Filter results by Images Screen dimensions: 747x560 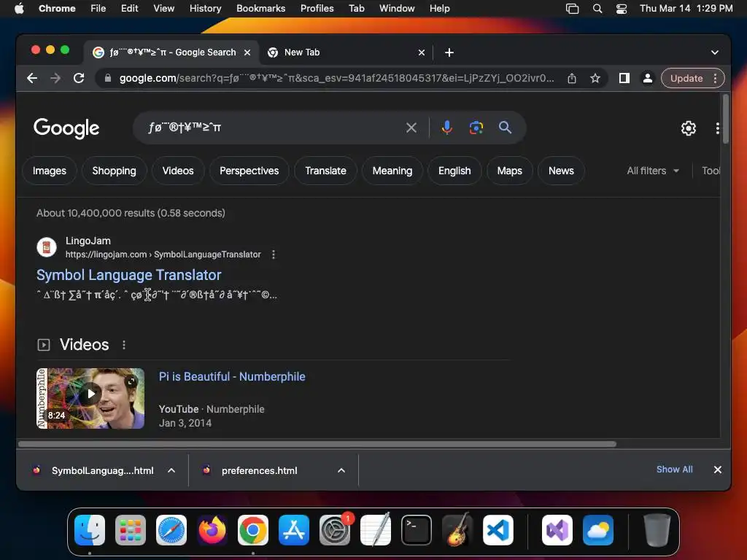tap(50, 171)
